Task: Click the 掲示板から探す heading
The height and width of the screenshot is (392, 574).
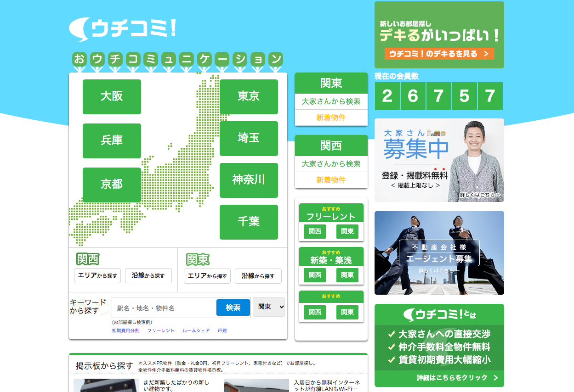Action: tap(104, 366)
